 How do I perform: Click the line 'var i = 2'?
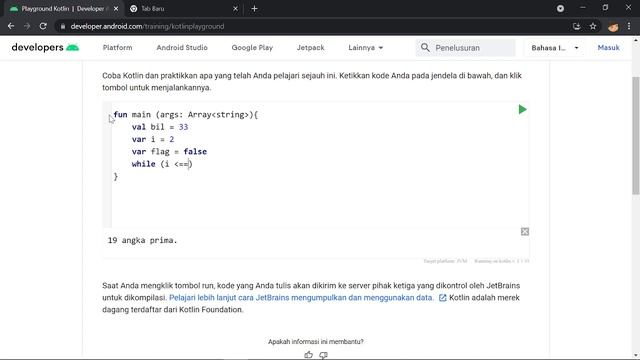pos(153,139)
